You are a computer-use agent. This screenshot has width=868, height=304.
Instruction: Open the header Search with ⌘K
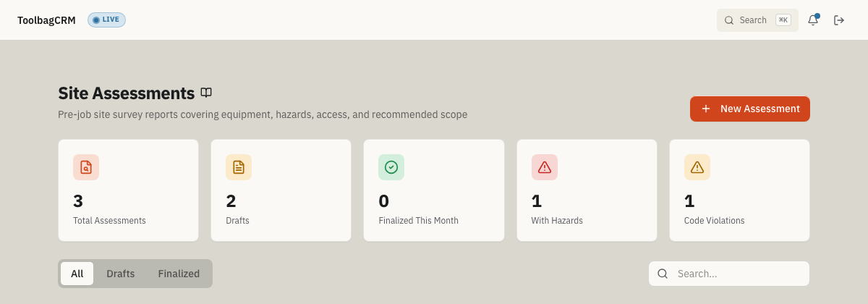(x=757, y=20)
